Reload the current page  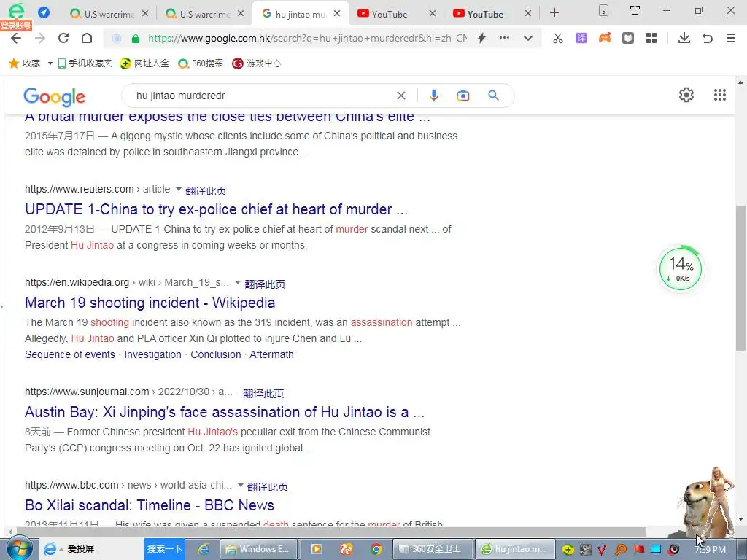pos(63,38)
